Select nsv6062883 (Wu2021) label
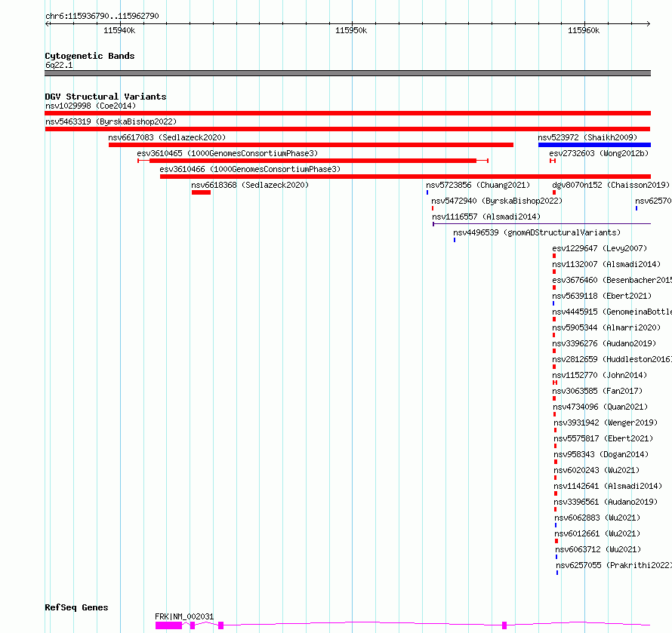 tap(597, 518)
